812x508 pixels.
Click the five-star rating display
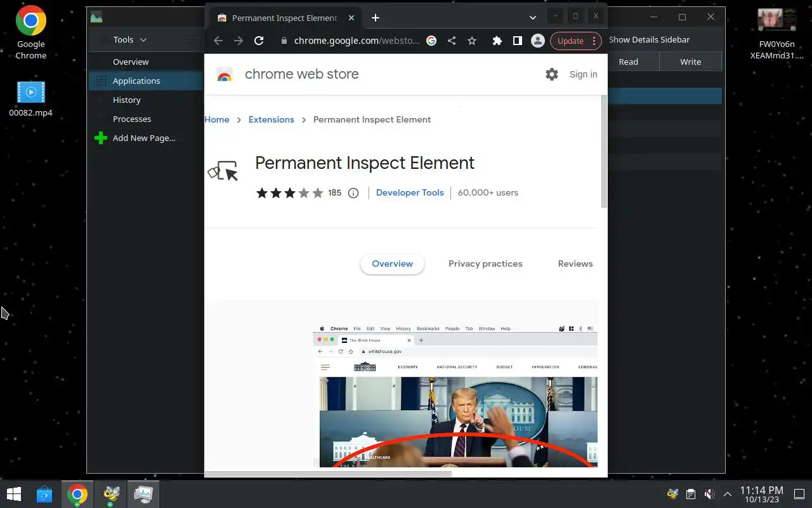click(290, 193)
